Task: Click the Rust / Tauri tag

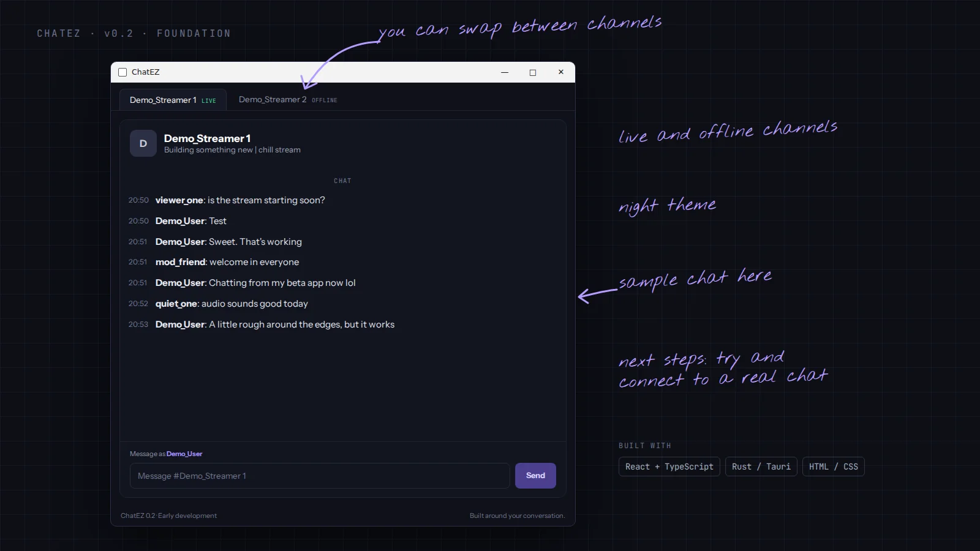Action: tap(761, 467)
